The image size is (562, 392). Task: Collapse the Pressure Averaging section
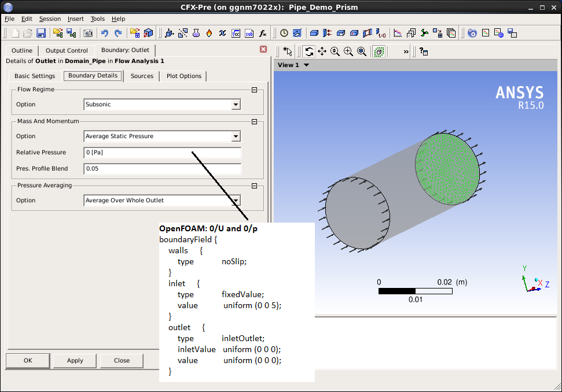pos(255,186)
